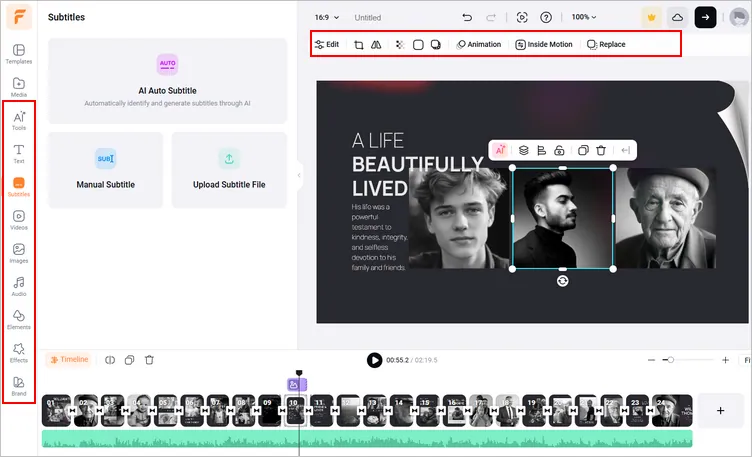Select the Crop tool in image toolbar
Screen dimensions: 752x457
click(358, 45)
